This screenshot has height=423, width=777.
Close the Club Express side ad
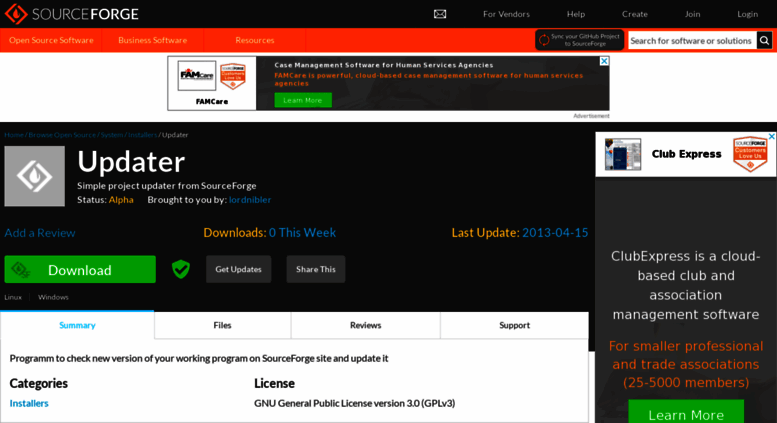[772, 136]
